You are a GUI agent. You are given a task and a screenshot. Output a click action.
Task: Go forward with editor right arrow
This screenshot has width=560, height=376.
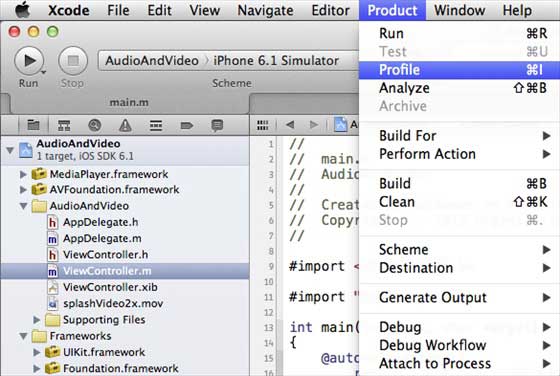314,125
